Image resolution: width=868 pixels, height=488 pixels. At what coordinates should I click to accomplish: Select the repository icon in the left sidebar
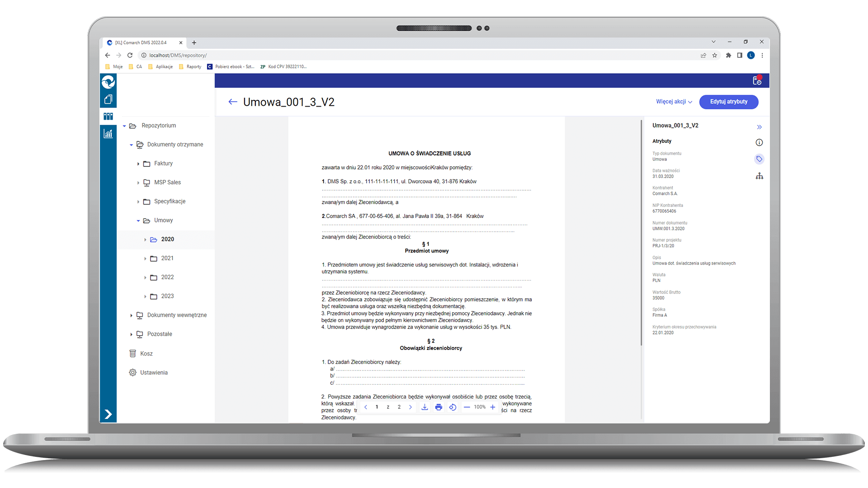108,116
